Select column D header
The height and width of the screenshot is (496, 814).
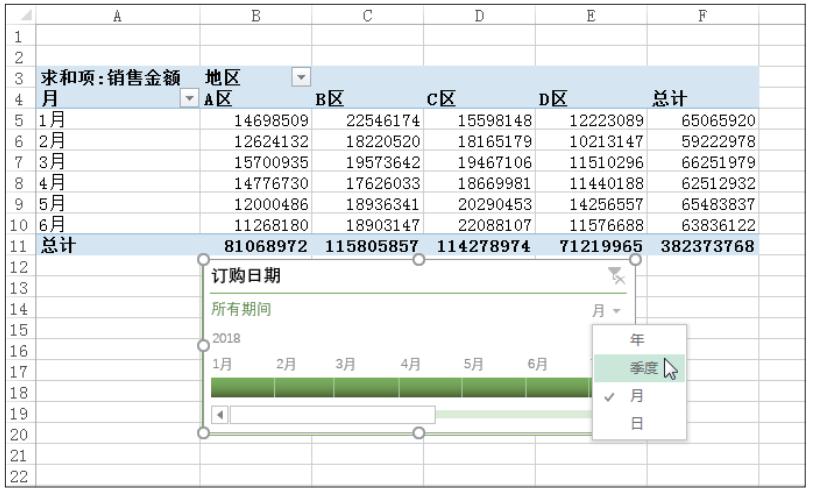[x=479, y=16]
